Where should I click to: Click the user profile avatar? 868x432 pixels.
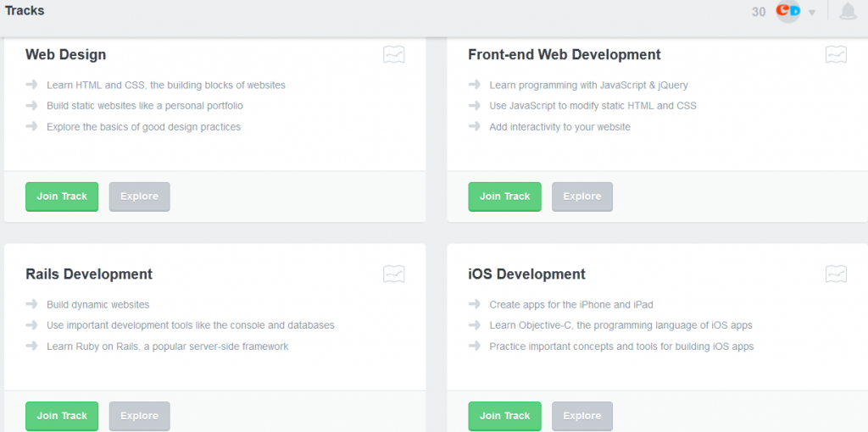click(x=788, y=11)
